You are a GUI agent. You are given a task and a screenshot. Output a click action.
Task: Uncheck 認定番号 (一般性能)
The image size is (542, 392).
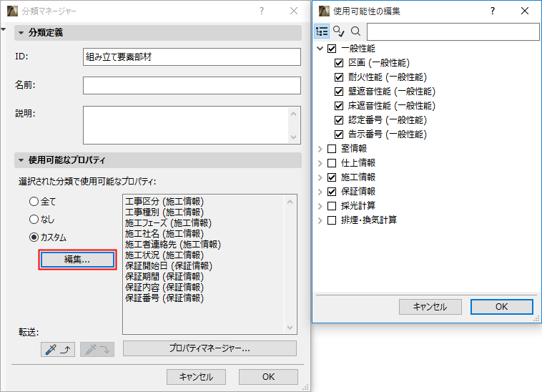(x=339, y=120)
